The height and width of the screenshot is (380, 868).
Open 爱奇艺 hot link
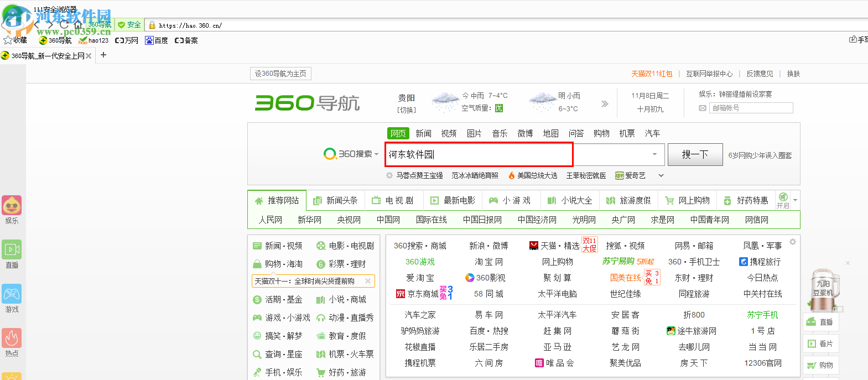click(630, 175)
